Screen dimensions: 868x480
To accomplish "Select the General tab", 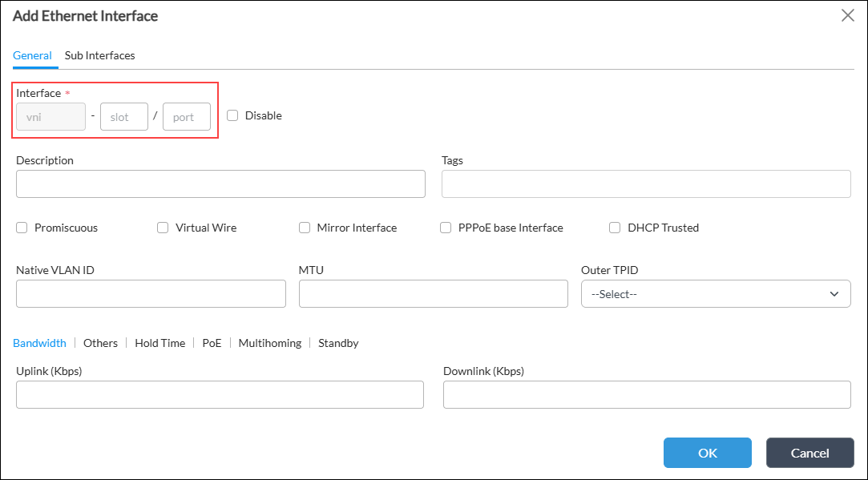I will click(32, 55).
